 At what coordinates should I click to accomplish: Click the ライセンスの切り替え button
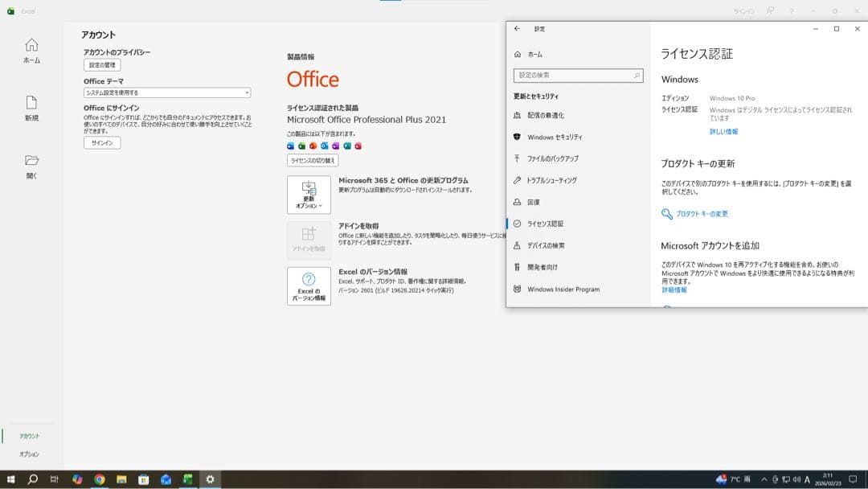(x=313, y=161)
